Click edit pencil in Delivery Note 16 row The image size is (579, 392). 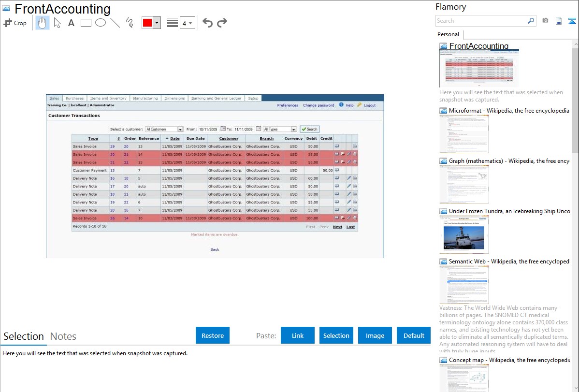[x=348, y=178]
